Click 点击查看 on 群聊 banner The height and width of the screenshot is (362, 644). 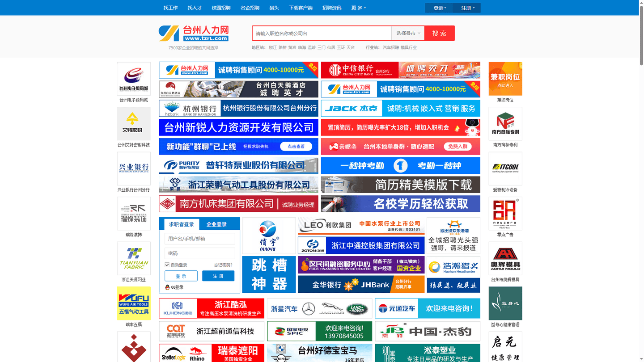click(296, 147)
